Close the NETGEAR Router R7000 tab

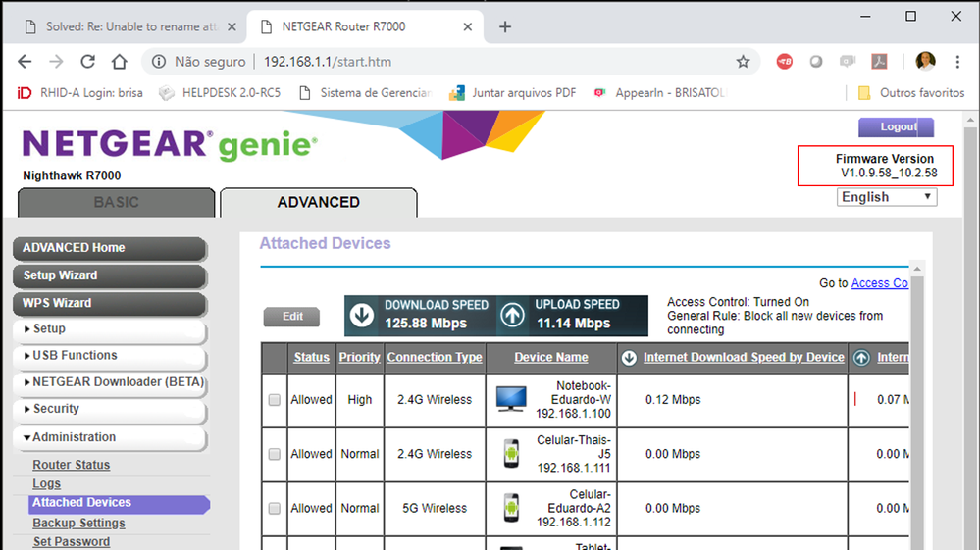pyautogui.click(x=468, y=26)
